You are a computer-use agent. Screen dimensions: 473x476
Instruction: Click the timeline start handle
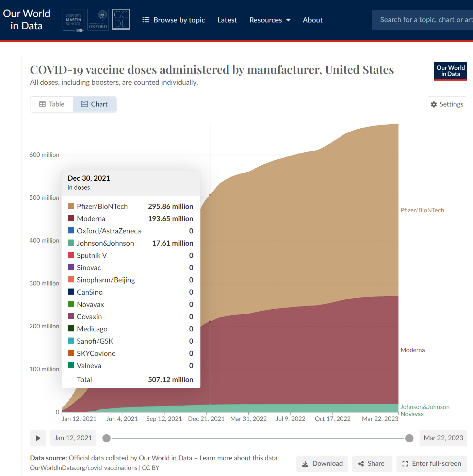click(x=107, y=438)
